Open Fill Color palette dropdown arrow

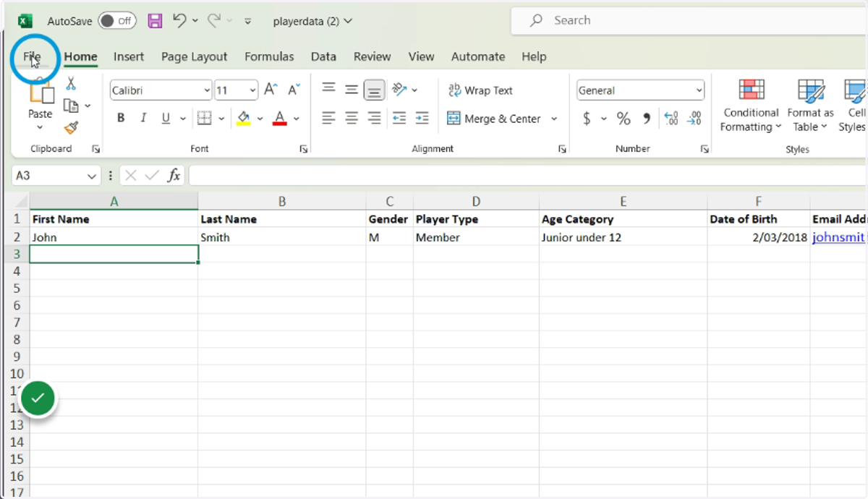pyautogui.click(x=259, y=119)
